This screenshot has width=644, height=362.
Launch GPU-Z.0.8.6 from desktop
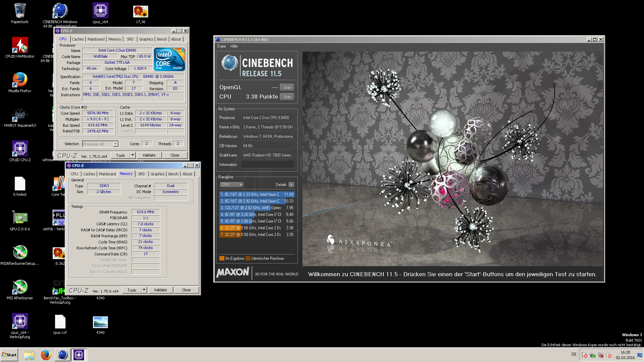pos(20,221)
